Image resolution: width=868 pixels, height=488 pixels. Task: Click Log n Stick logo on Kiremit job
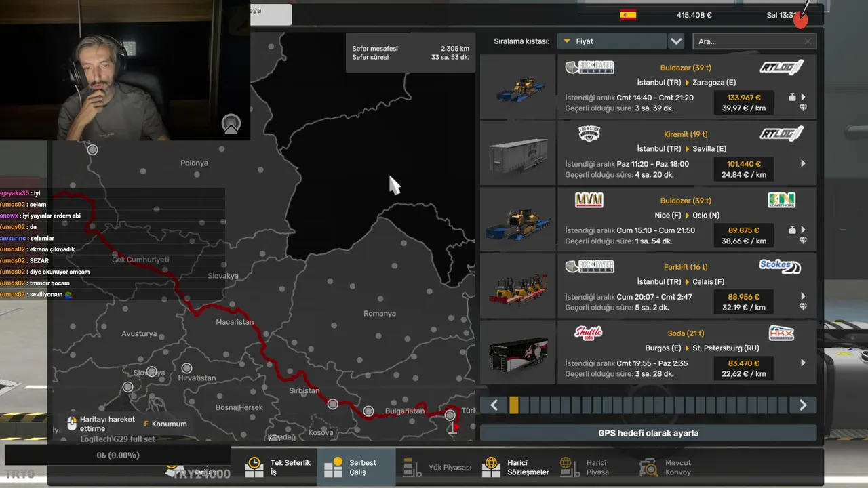[x=589, y=134]
